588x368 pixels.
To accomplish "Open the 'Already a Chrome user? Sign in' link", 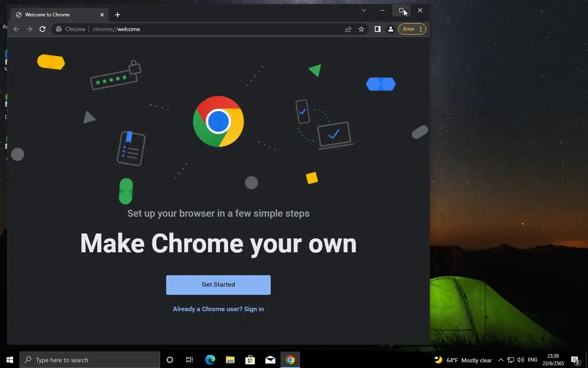I will (218, 309).
